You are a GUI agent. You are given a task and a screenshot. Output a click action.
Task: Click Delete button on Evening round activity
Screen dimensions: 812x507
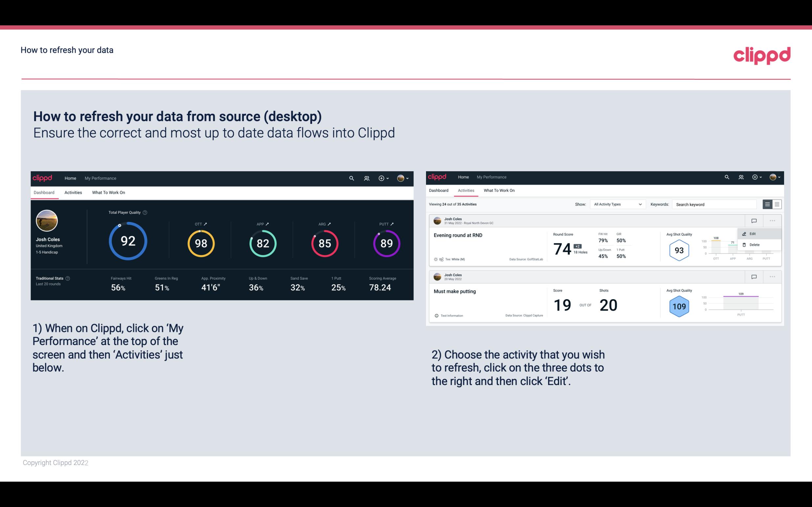[754, 245]
